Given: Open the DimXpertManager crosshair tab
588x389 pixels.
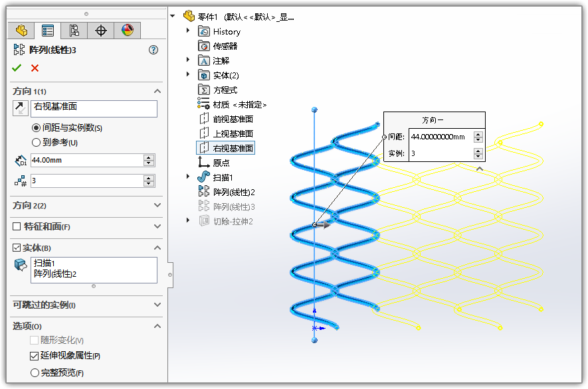Looking at the screenshot, I should coord(100,31).
